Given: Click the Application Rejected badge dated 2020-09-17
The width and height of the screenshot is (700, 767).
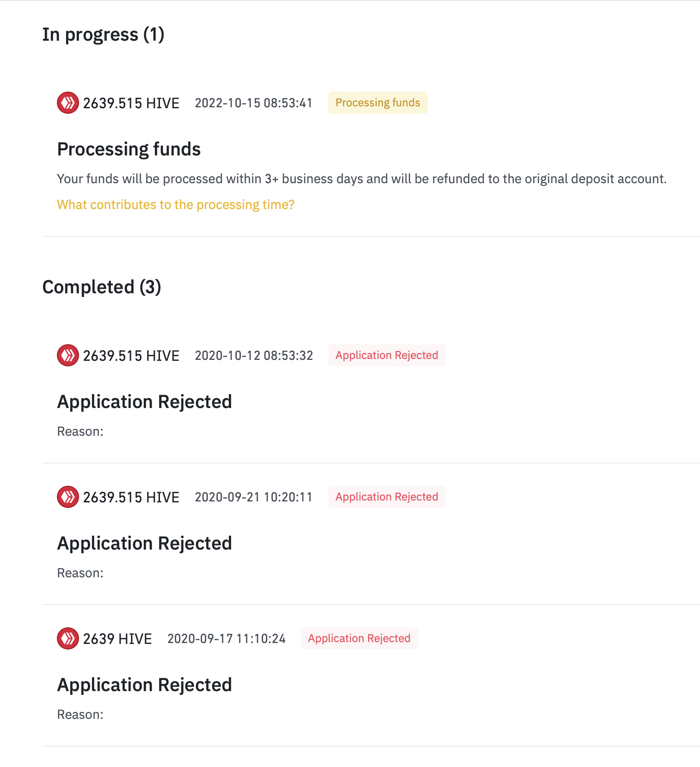Looking at the screenshot, I should tap(359, 638).
